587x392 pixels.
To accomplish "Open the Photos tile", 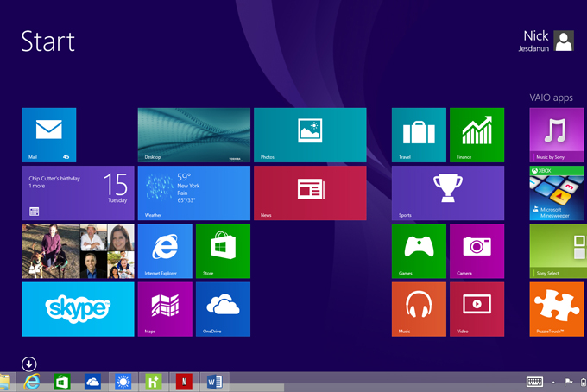I will click(x=310, y=135).
